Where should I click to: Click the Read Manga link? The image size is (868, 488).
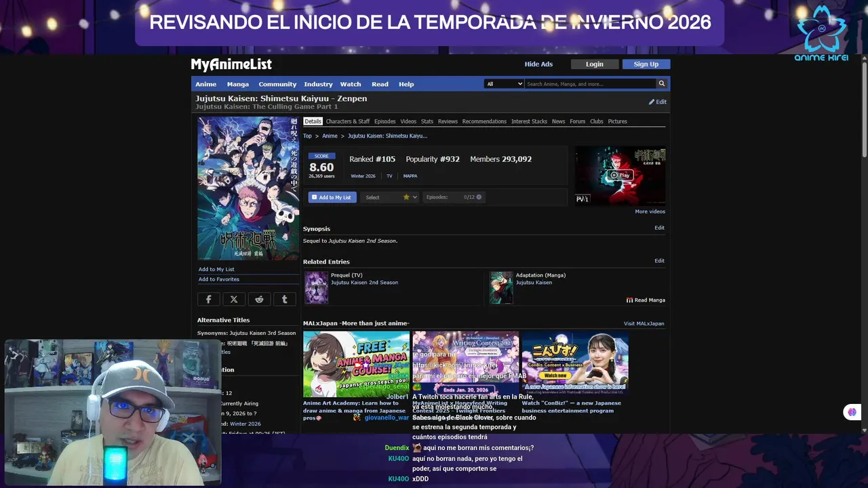point(646,300)
